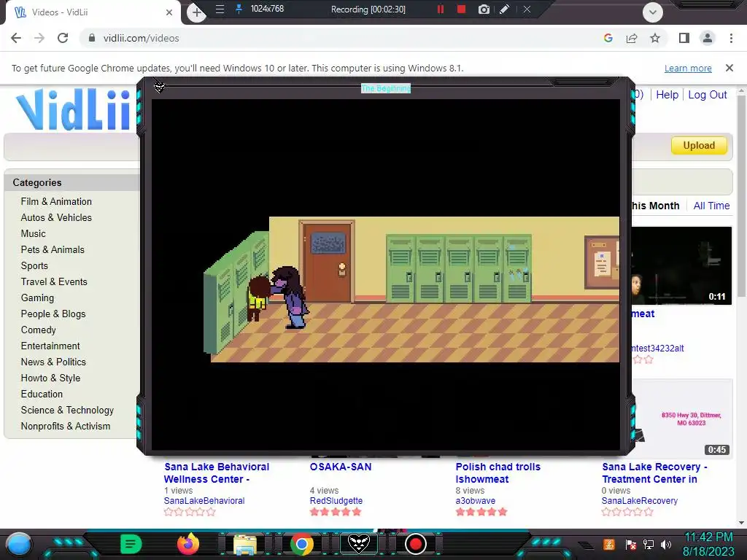This screenshot has width=747, height=560.
Task: Open the recorder toolbar hamburger menu
Action: click(220, 9)
